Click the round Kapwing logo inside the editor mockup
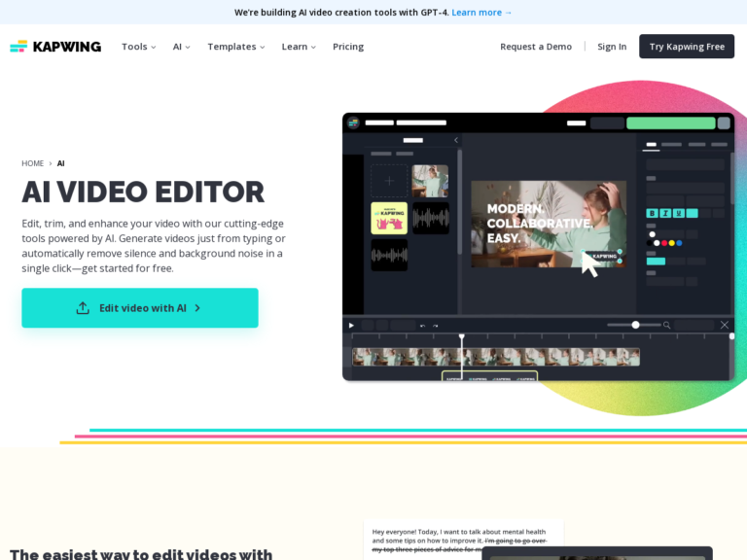747x560 pixels. tap(353, 122)
